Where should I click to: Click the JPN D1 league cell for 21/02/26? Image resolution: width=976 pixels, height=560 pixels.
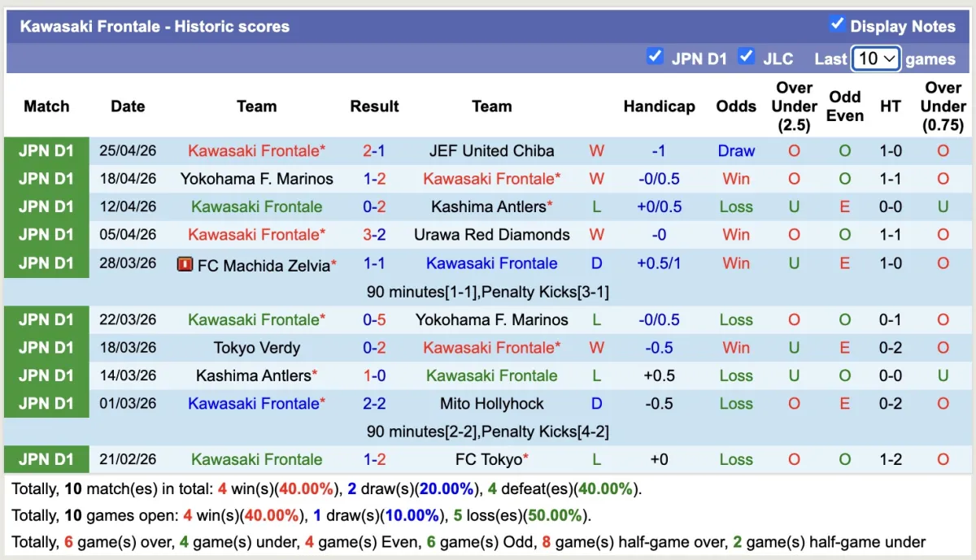tap(46, 460)
